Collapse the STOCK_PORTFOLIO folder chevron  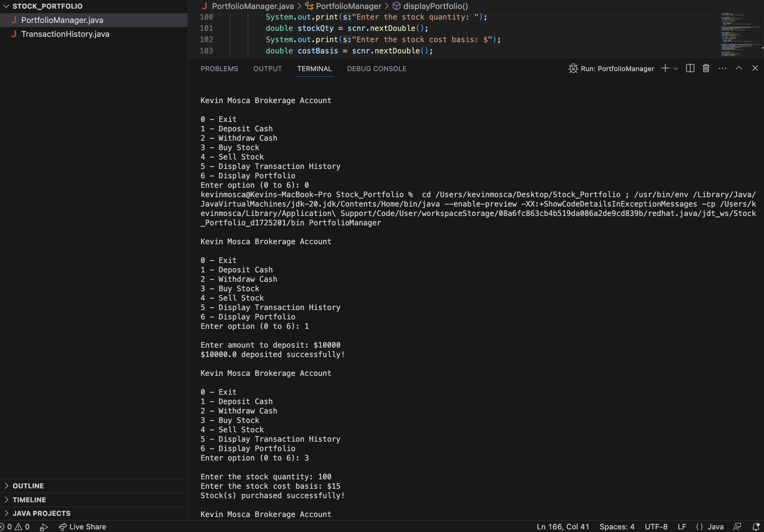coord(6,6)
